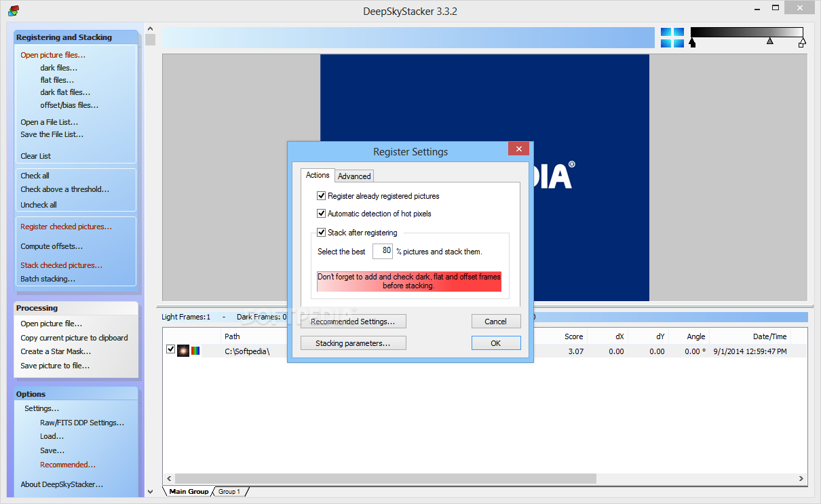Open Stacking parameters dialog

tap(354, 343)
